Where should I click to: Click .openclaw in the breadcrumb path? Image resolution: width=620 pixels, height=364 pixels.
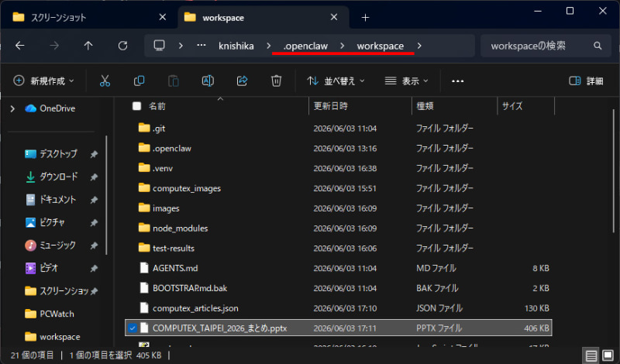click(305, 46)
